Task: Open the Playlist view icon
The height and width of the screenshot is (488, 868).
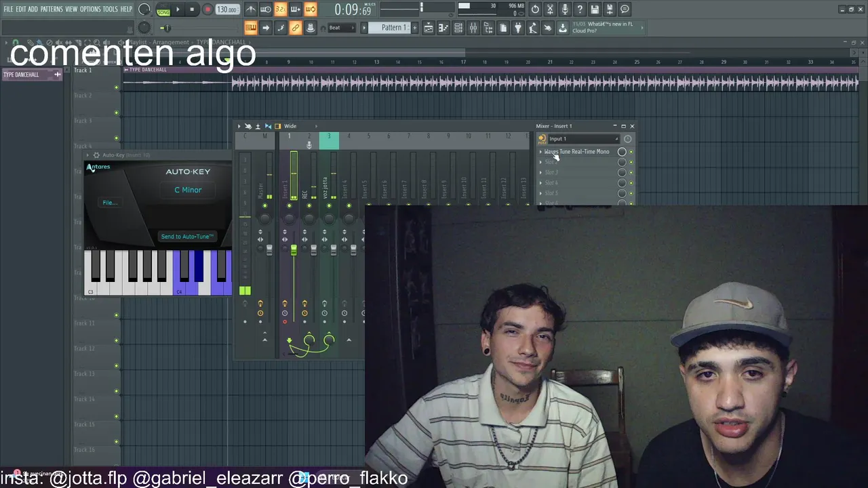Action: click(x=429, y=28)
